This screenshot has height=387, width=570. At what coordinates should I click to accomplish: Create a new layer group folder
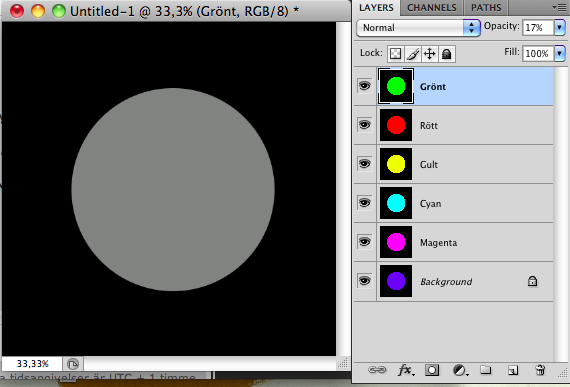(x=485, y=370)
